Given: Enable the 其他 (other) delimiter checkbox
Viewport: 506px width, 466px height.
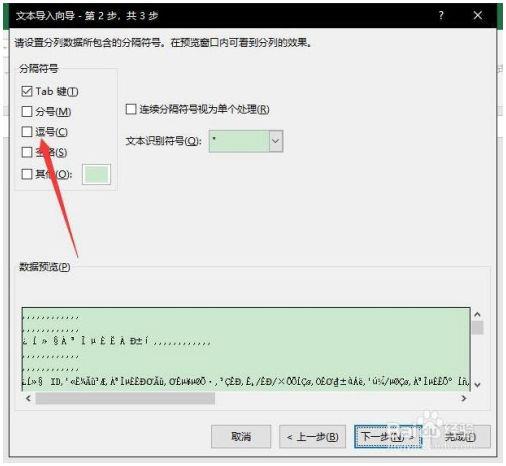Looking at the screenshot, I should click(27, 174).
